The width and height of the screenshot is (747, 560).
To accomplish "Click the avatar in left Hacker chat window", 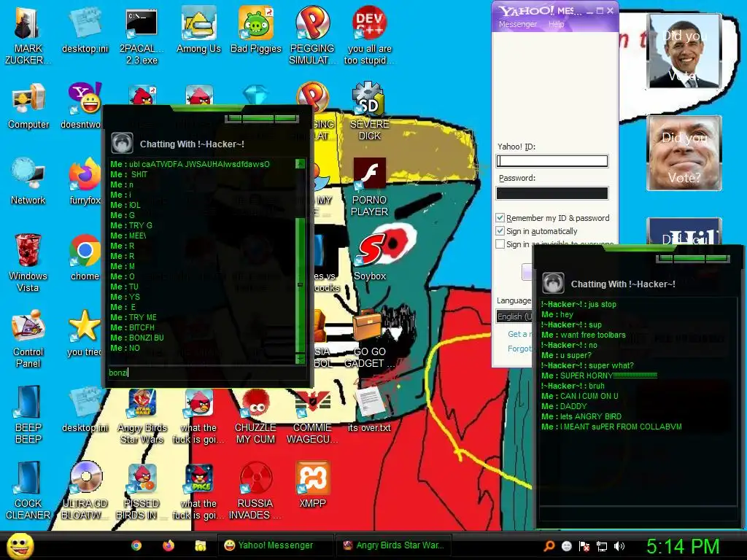I will coord(122,142).
